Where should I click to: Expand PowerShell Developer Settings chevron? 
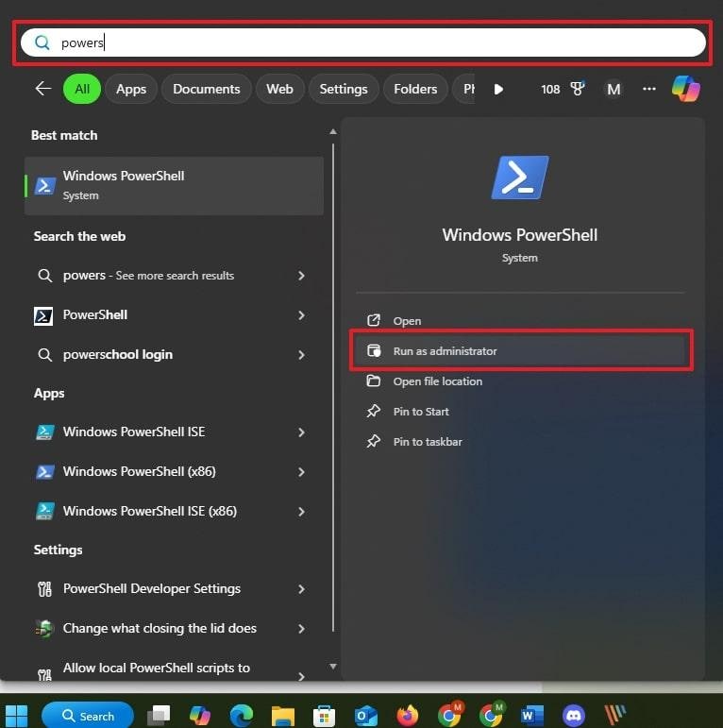coord(302,589)
